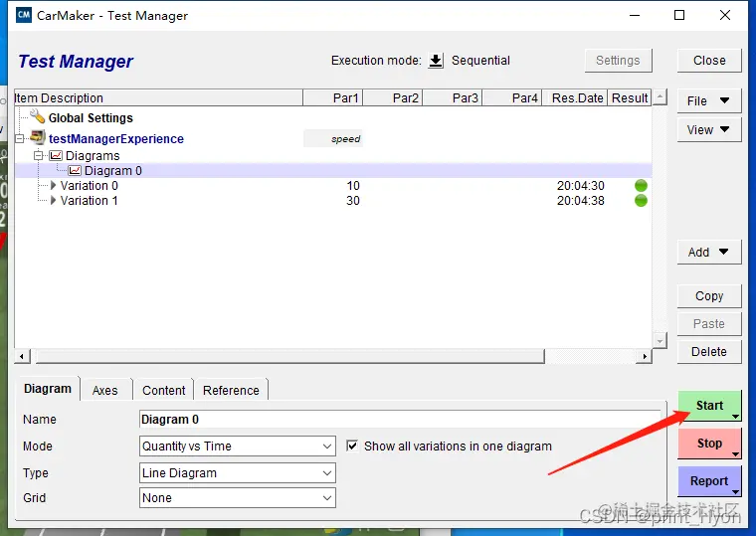Click the Par4 column header
Image resolution: width=756 pixels, height=536 pixels.
click(512, 97)
